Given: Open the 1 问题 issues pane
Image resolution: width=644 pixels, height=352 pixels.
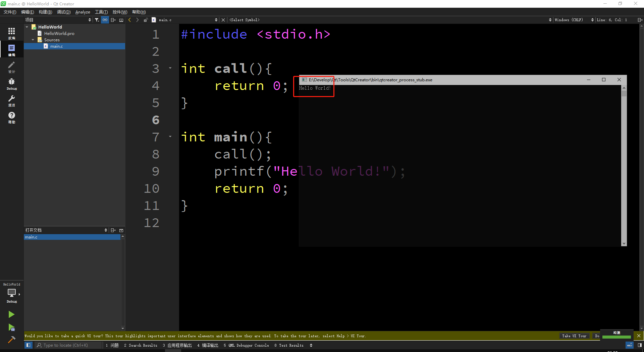Looking at the screenshot, I should point(112,345).
